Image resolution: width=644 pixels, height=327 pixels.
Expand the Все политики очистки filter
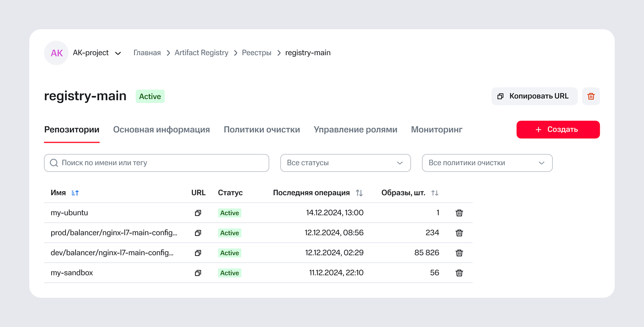pyautogui.click(x=487, y=163)
